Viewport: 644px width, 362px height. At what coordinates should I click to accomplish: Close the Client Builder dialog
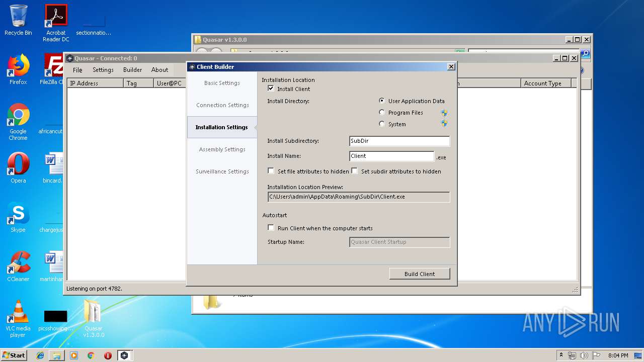[x=451, y=66]
